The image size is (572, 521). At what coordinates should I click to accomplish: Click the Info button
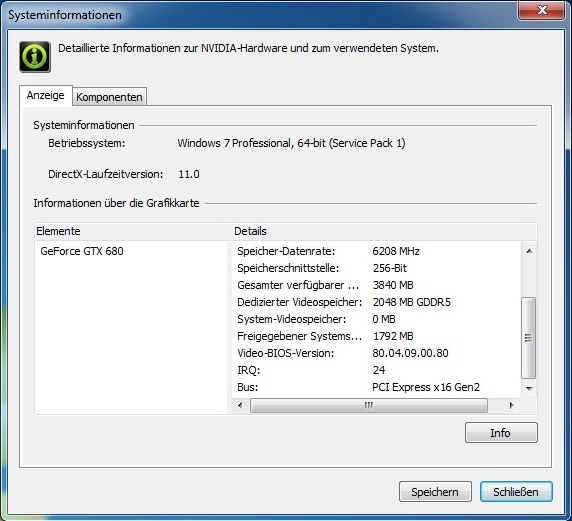pos(501,433)
